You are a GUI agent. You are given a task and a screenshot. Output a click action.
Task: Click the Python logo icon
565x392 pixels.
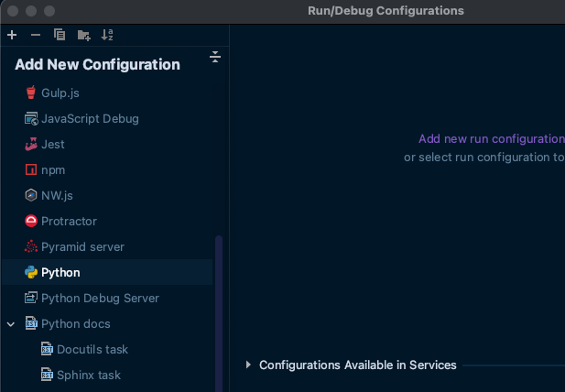[x=31, y=272]
